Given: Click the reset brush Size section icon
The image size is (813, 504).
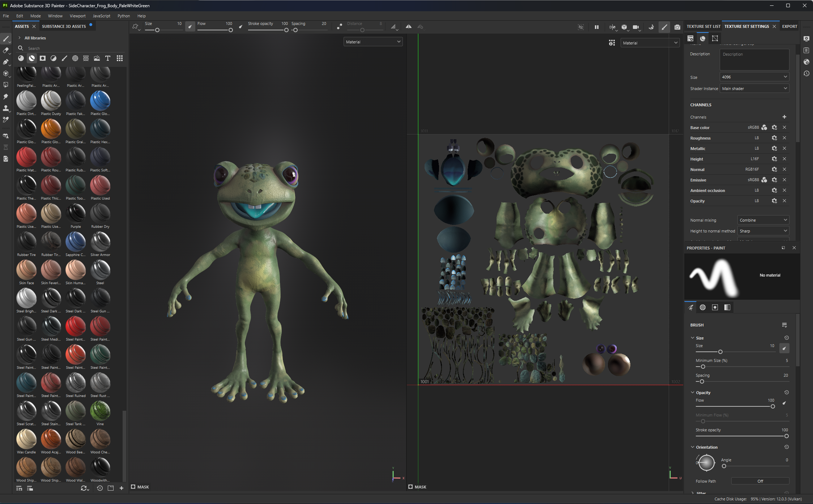Looking at the screenshot, I should coord(787,338).
